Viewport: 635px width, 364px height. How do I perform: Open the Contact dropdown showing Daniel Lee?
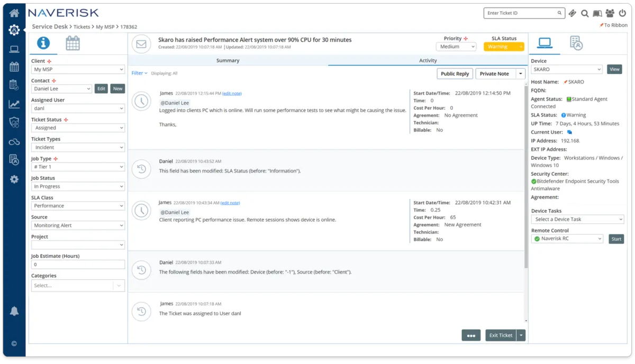tap(61, 89)
